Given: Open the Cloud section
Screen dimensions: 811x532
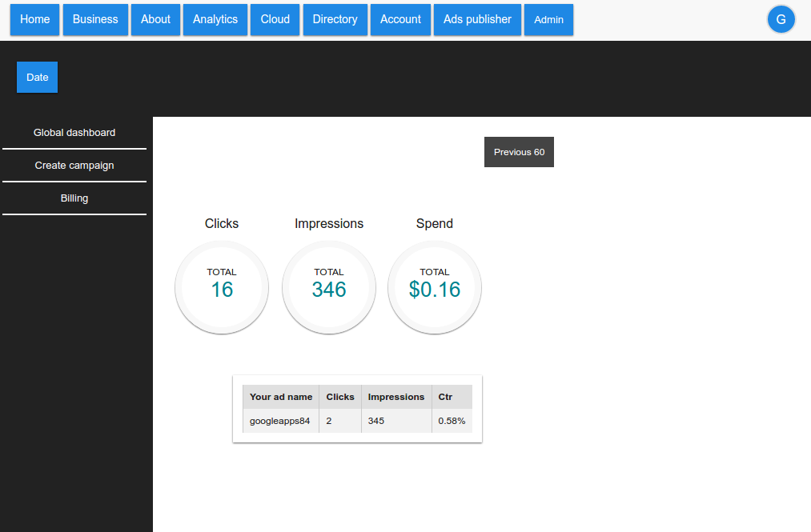Looking at the screenshot, I should tap(275, 20).
